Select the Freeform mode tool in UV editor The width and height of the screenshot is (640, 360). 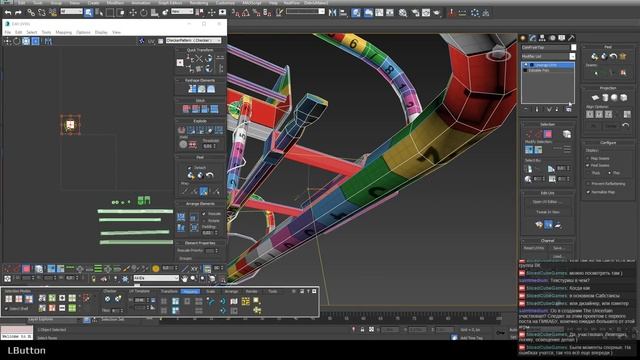[36, 41]
